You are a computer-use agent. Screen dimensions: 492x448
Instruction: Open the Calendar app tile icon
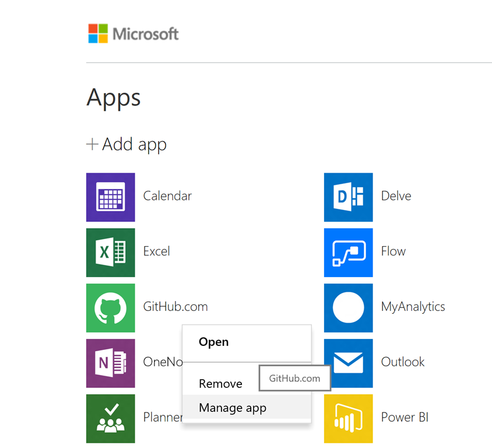(110, 197)
